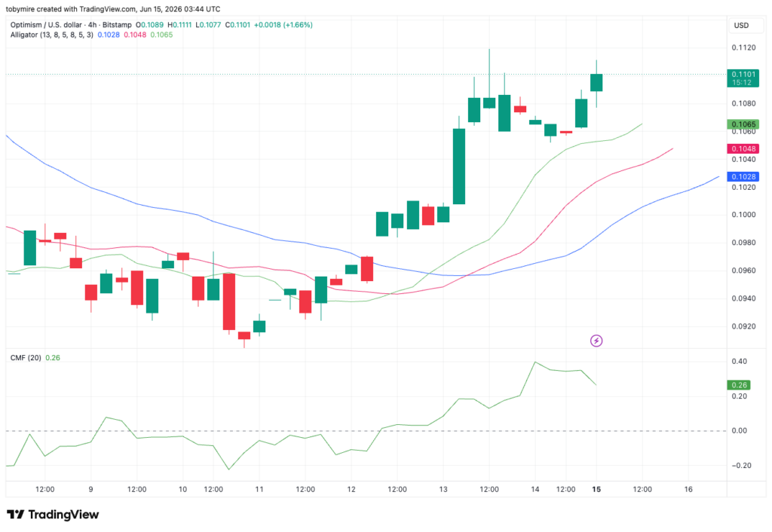The image size is (772, 532).
Task: Click the latest green candle at 0.1101
Action: click(x=596, y=83)
